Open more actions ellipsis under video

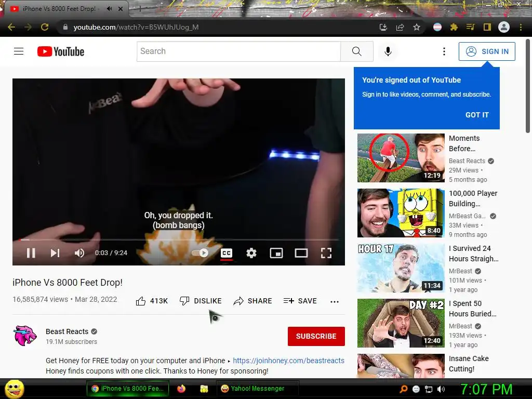pyautogui.click(x=335, y=302)
